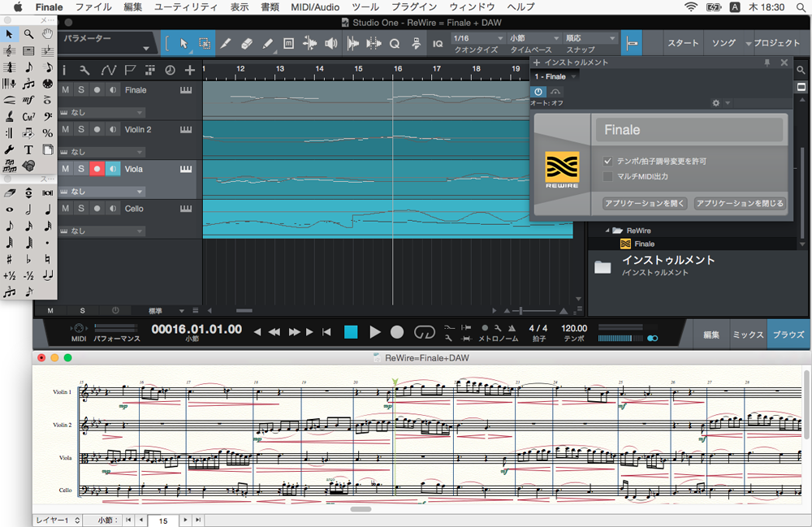Screen dimensions: 812x527
Task: Toggle monitor on the Viola track
Action: pos(113,169)
